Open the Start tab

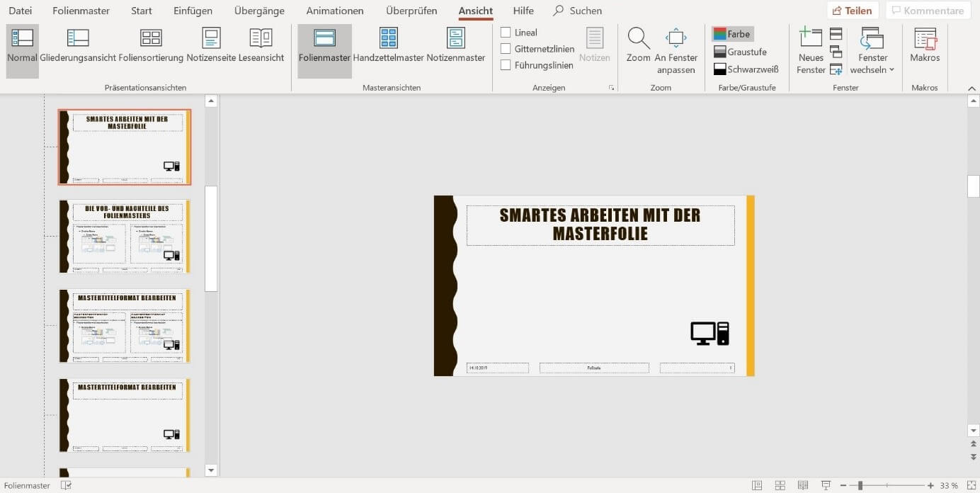tap(142, 11)
